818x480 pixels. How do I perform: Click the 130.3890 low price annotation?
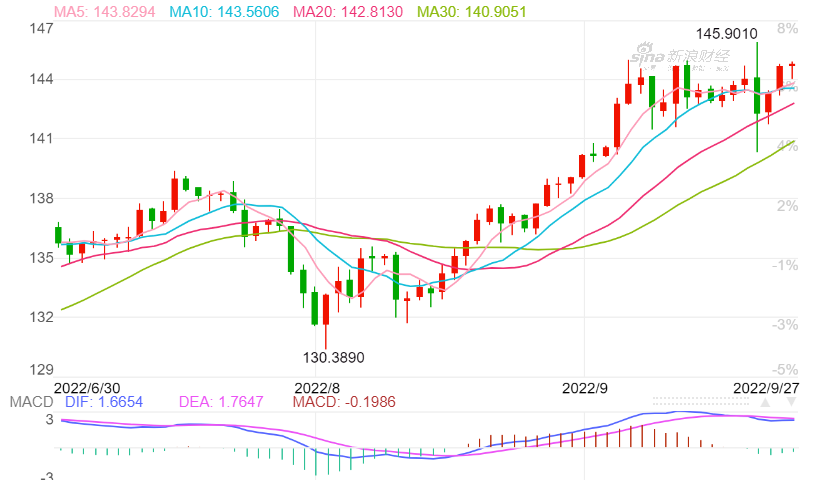pos(333,357)
